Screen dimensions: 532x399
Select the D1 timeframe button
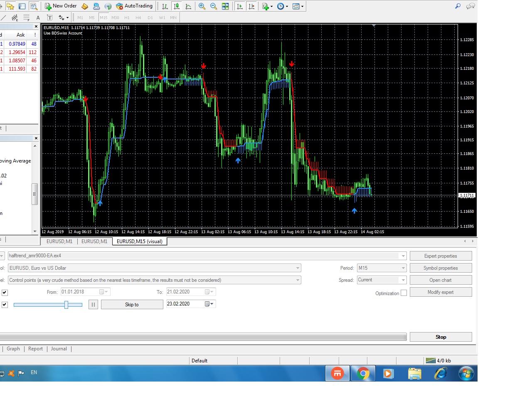click(x=150, y=17)
